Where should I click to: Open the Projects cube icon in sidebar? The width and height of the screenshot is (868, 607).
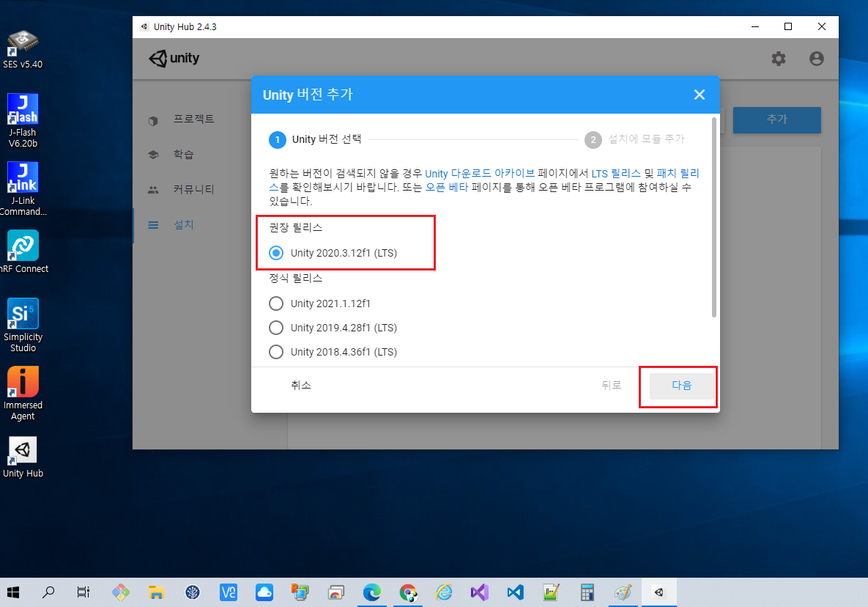click(153, 120)
